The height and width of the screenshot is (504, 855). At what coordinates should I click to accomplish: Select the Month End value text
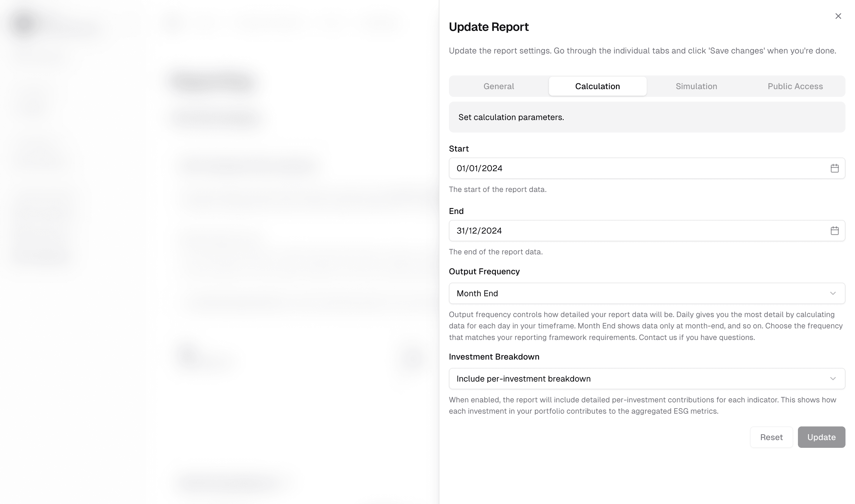point(477,293)
